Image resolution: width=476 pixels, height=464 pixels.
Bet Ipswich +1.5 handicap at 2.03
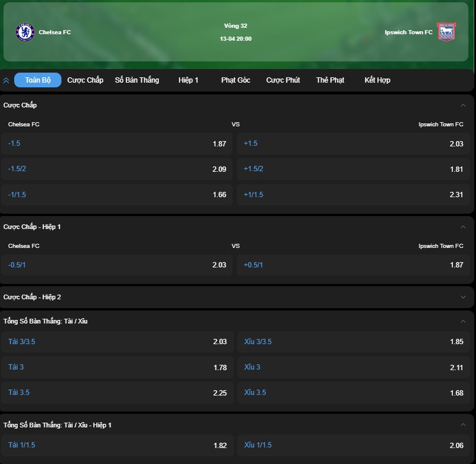click(353, 143)
